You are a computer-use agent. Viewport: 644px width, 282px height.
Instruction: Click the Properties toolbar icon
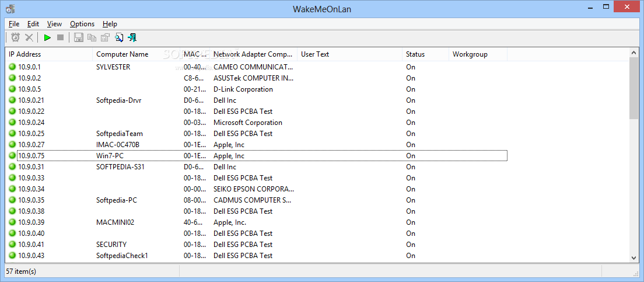[x=106, y=37]
